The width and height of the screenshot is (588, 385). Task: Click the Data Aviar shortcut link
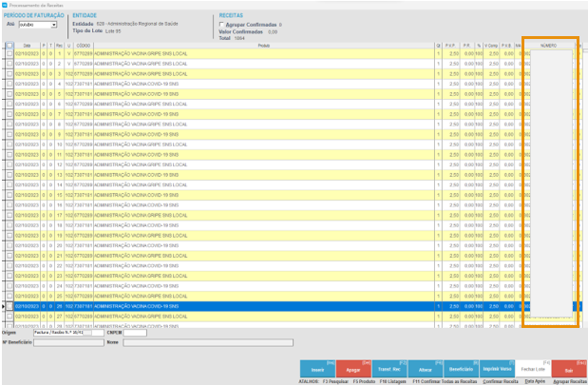(x=535, y=379)
